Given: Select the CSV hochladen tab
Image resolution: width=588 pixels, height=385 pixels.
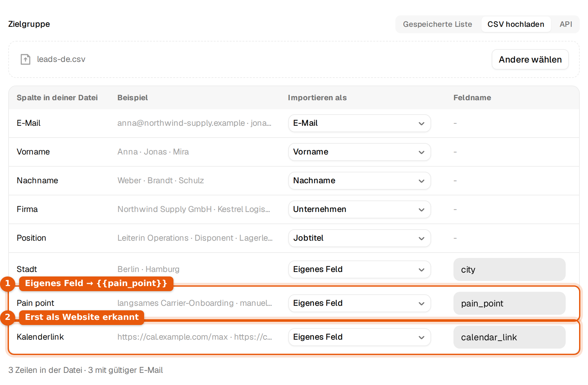Looking at the screenshot, I should (516, 24).
